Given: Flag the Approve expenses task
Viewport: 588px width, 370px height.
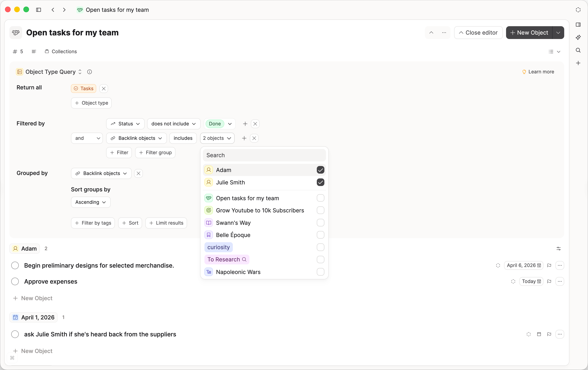Looking at the screenshot, I should [x=549, y=281].
